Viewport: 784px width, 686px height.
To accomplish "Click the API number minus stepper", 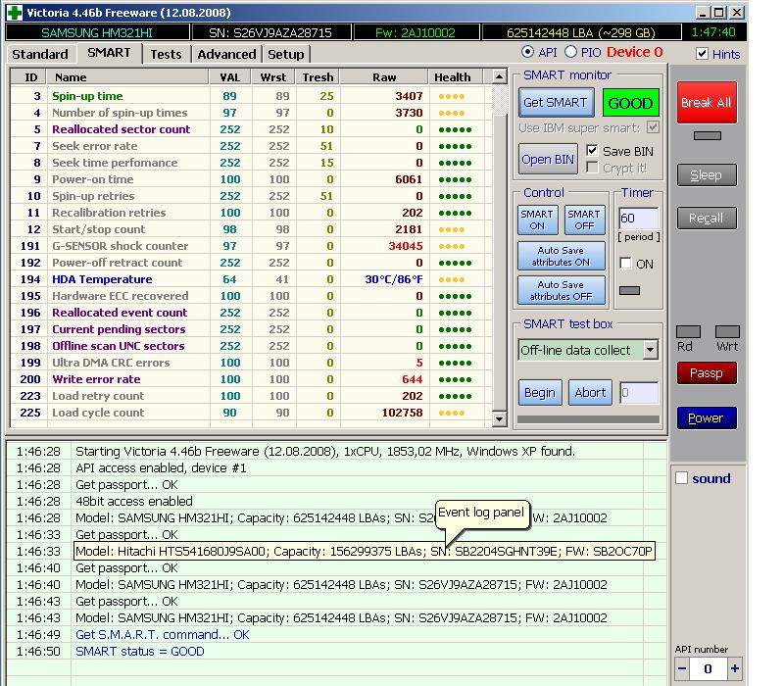I will tap(683, 668).
